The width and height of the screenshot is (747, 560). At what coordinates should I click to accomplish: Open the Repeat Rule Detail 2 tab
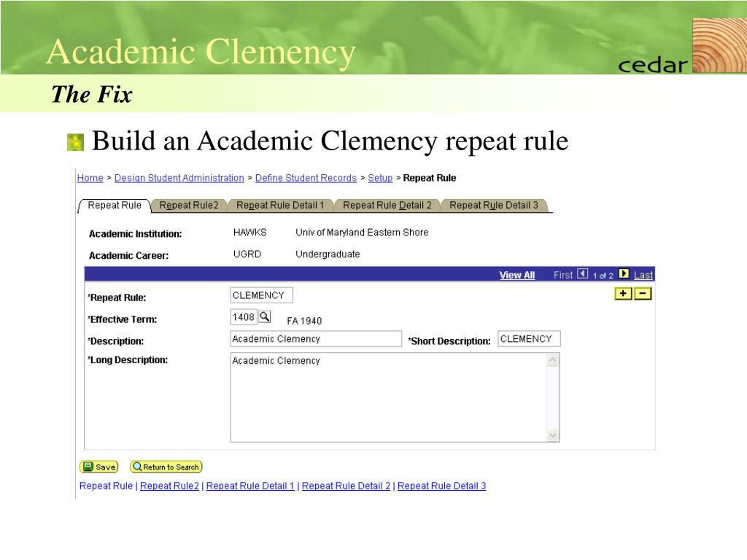[x=387, y=205]
